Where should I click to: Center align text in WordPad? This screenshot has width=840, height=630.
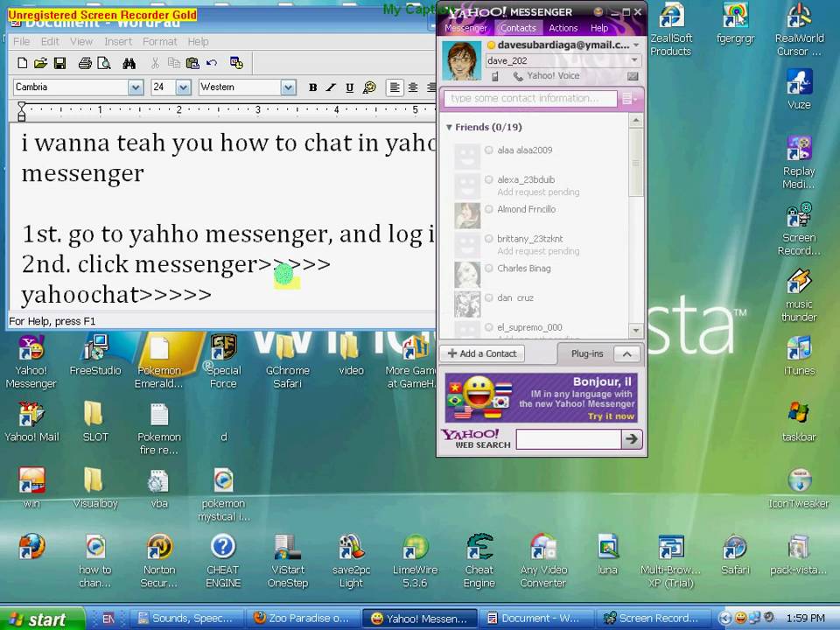pos(413,87)
